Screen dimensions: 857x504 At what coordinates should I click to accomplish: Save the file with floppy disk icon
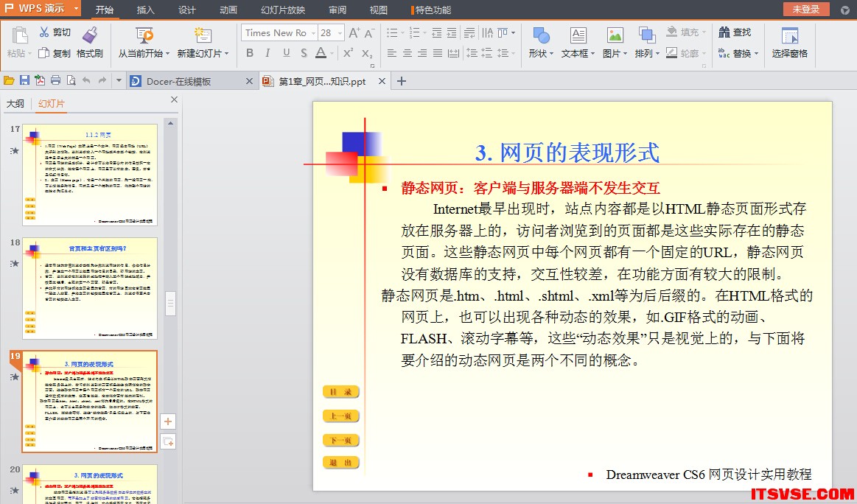[24, 81]
